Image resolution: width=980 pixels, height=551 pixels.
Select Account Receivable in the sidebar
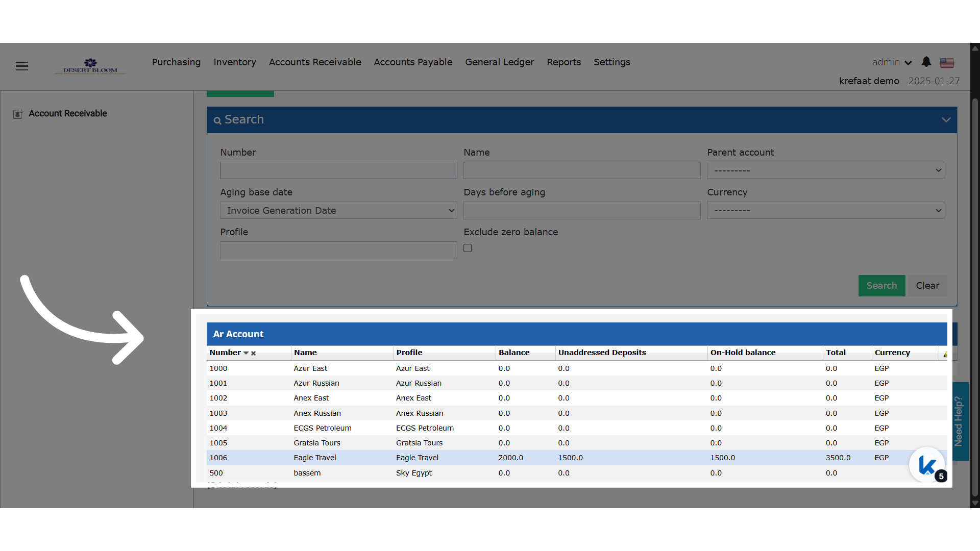tap(68, 114)
